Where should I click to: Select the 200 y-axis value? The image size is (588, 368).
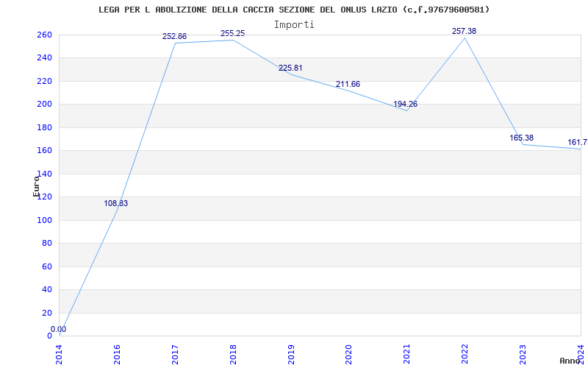click(44, 105)
